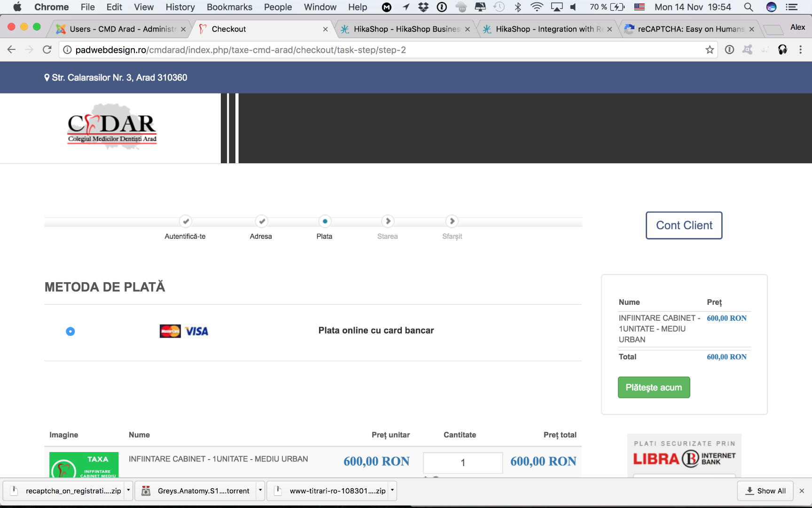Click the Bluetooth menu bar icon
The image size is (812, 508).
518,7
